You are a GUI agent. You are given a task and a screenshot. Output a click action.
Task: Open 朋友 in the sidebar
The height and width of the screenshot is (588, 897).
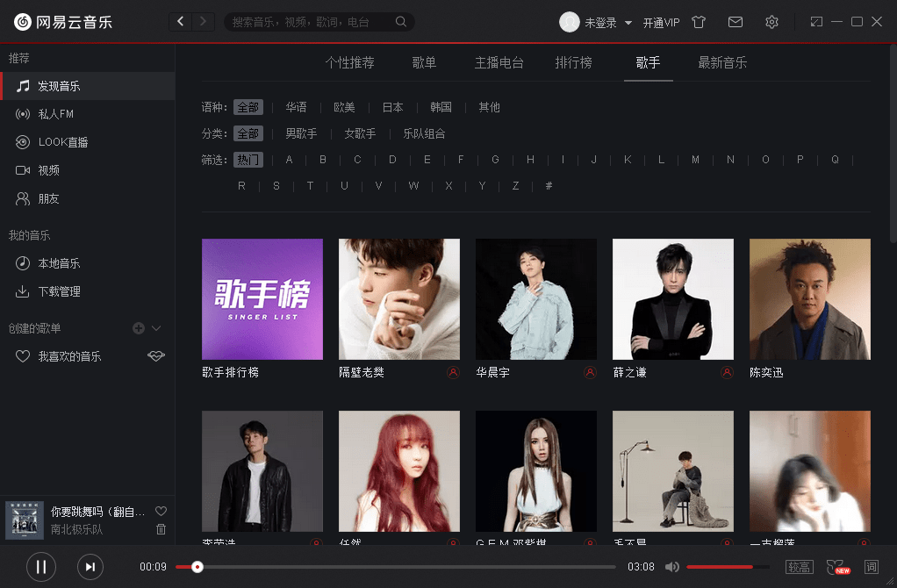point(88,199)
